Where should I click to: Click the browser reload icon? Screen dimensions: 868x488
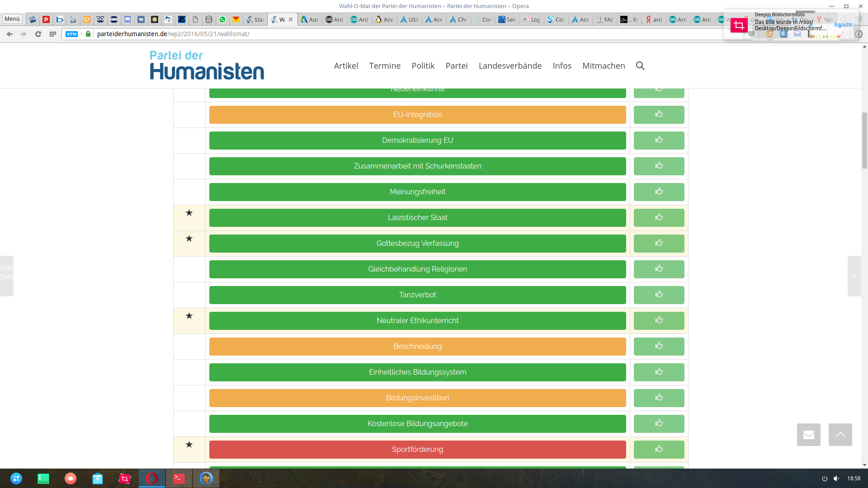38,34
